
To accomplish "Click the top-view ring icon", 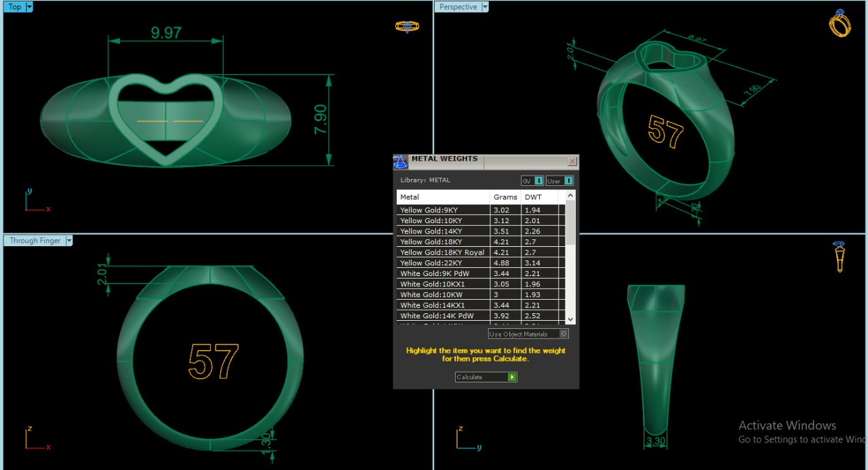I will [407, 26].
